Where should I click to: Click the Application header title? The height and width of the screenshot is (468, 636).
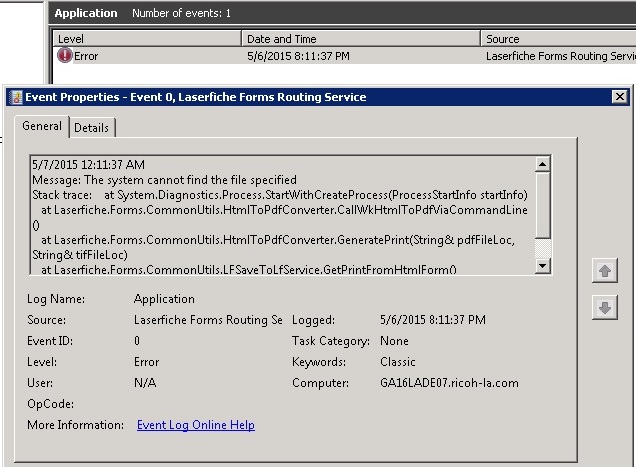coord(86,13)
